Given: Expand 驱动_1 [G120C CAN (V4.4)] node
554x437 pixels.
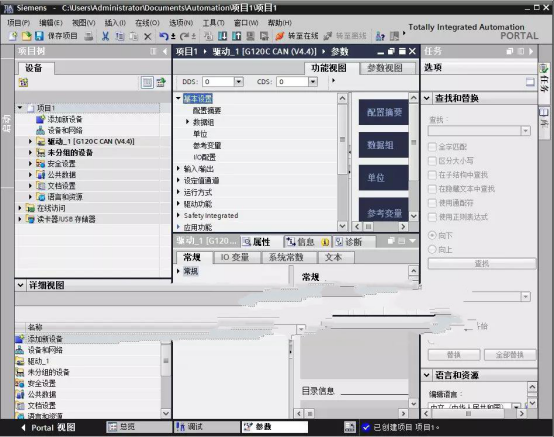Looking at the screenshot, I should pos(30,141).
